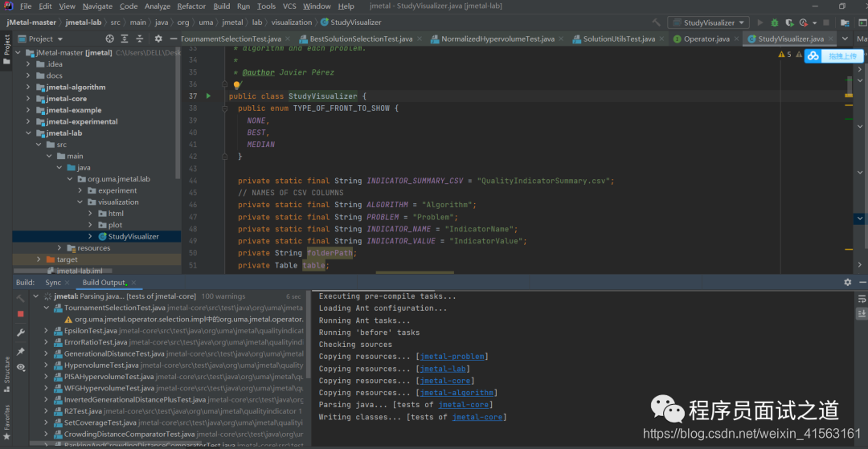Click the Build project hammer in the toolbar
The height and width of the screenshot is (449, 868).
tap(657, 22)
